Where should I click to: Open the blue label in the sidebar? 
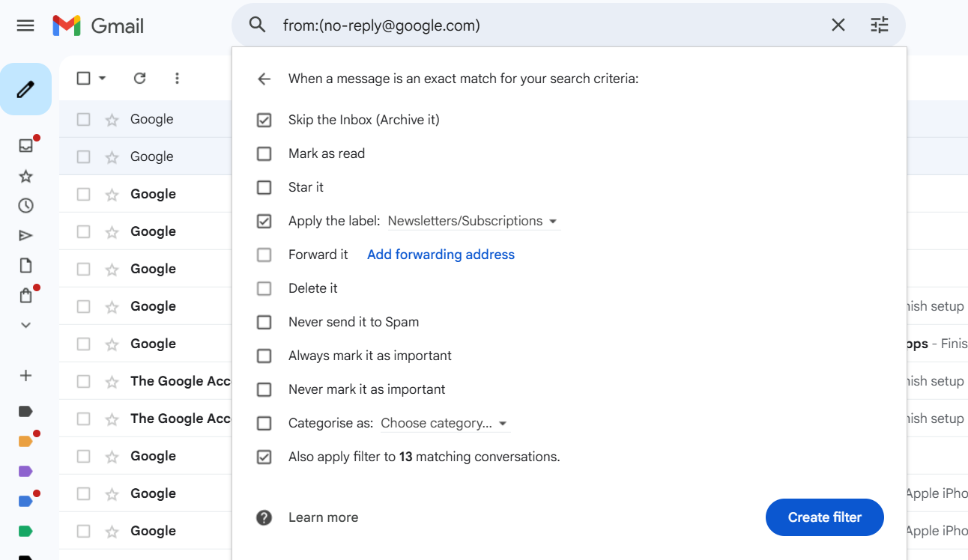(25, 501)
